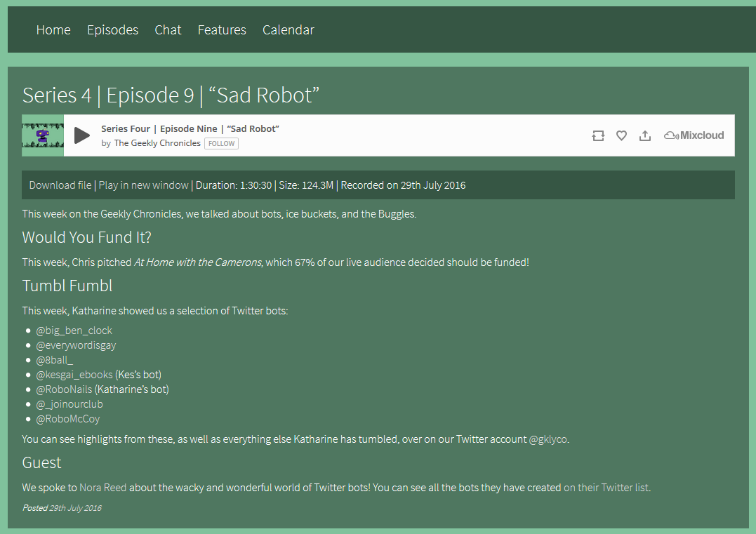Open the @kesgai_ebooks link
This screenshot has height=534, width=756.
pyautogui.click(x=74, y=375)
